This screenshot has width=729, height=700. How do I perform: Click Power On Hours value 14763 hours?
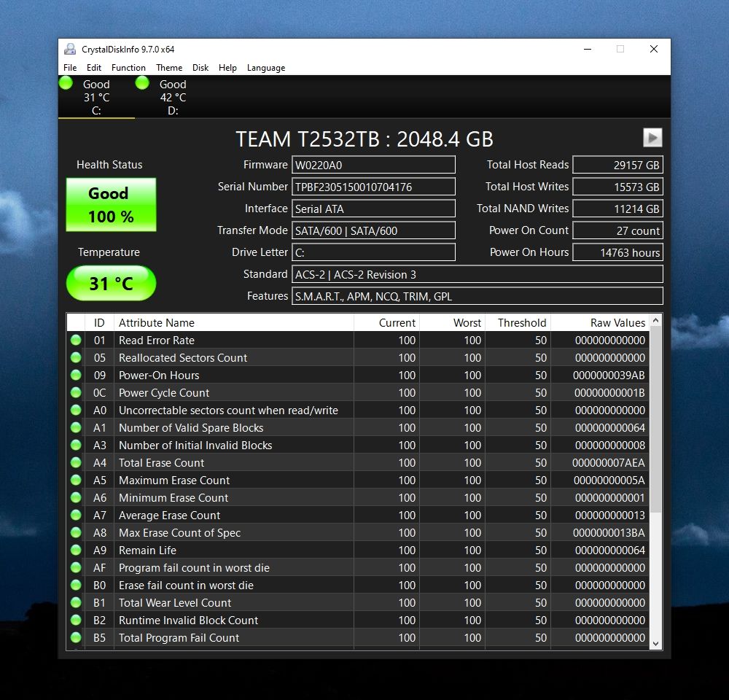pyautogui.click(x=617, y=252)
